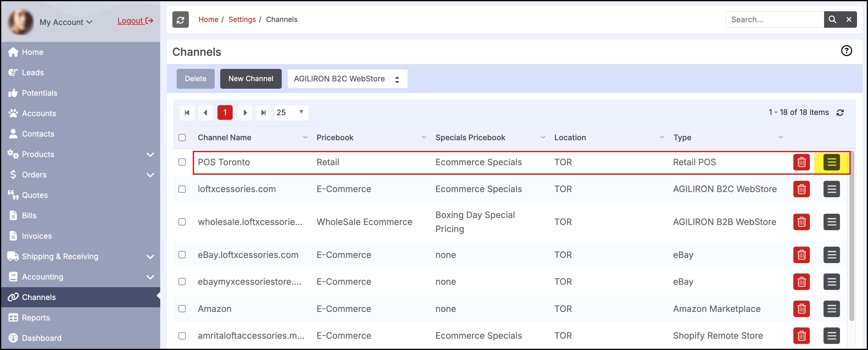868x350 pixels.
Task: Delete POS Toronto channel using trash icon
Action: click(801, 162)
